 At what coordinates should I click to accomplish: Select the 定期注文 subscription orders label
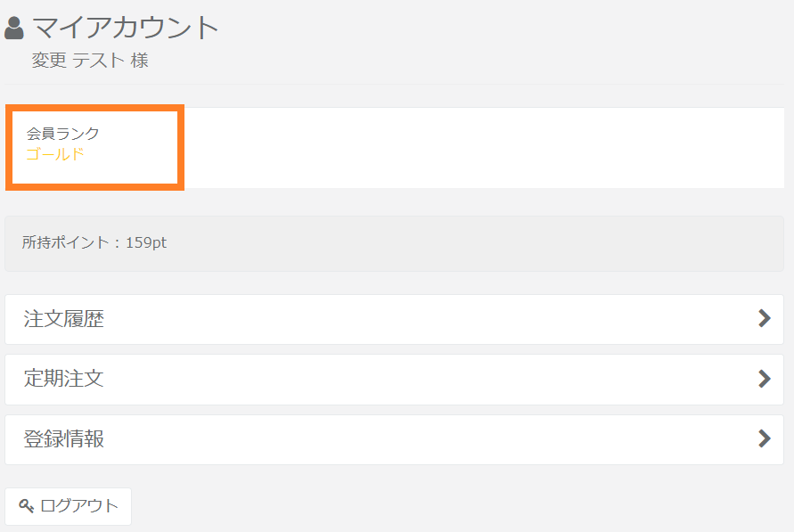[x=64, y=379]
